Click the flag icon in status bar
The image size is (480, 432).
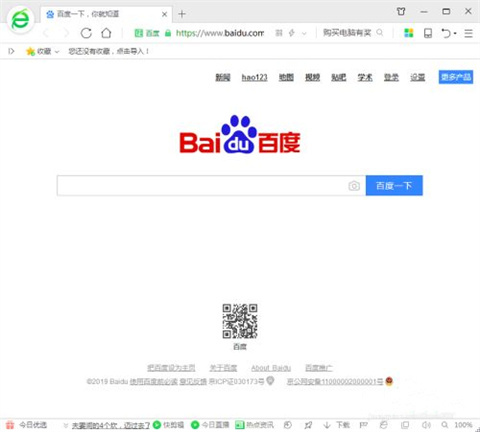363,425
